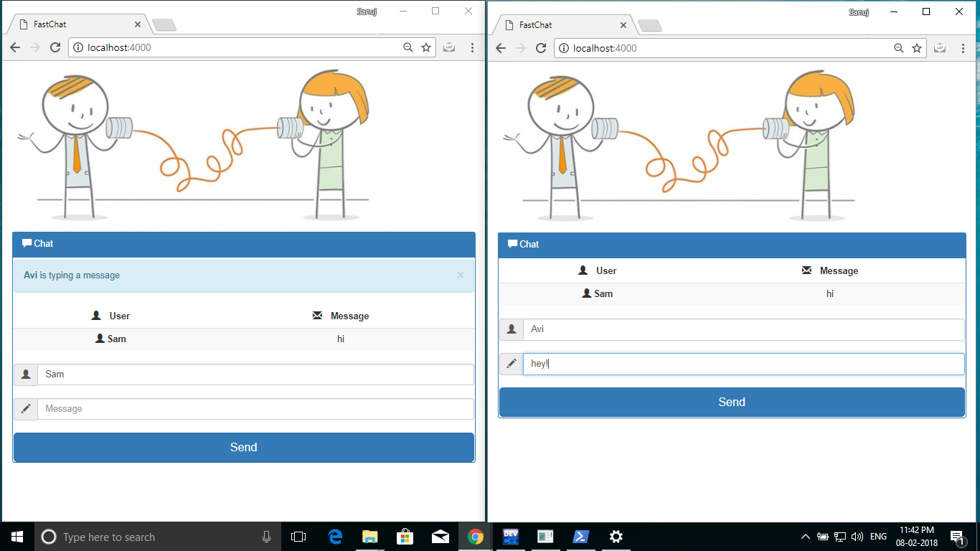Go back in right browser window

point(501,48)
